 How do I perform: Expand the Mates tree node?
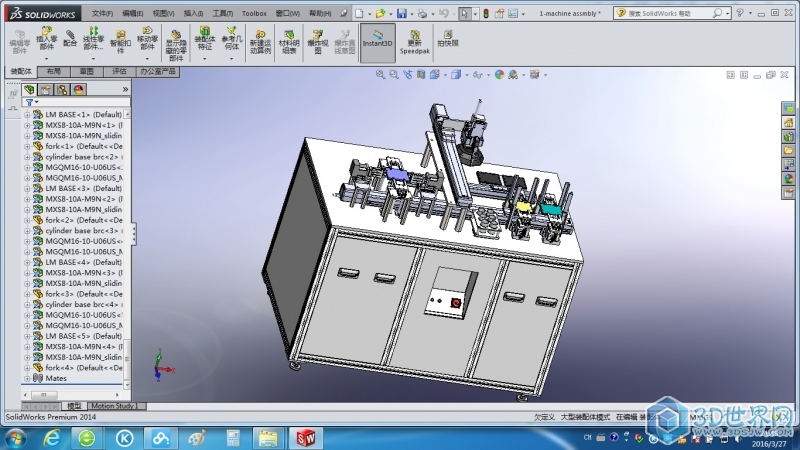[27, 378]
